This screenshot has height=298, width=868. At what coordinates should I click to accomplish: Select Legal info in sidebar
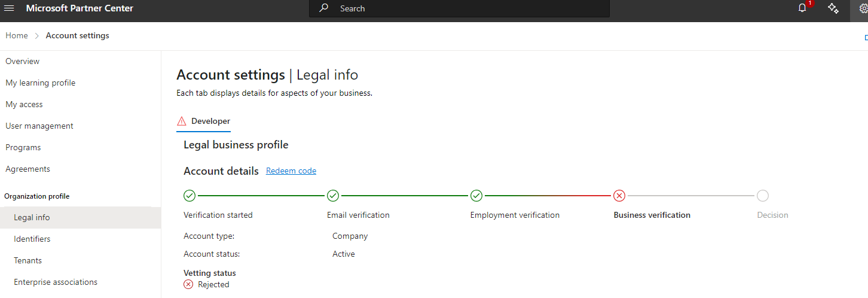(80, 217)
